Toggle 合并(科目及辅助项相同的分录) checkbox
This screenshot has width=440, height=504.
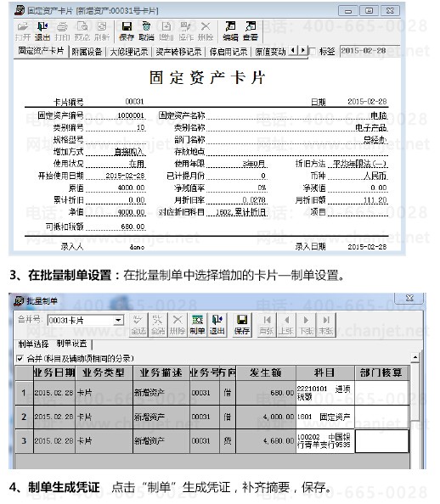coord(20,358)
